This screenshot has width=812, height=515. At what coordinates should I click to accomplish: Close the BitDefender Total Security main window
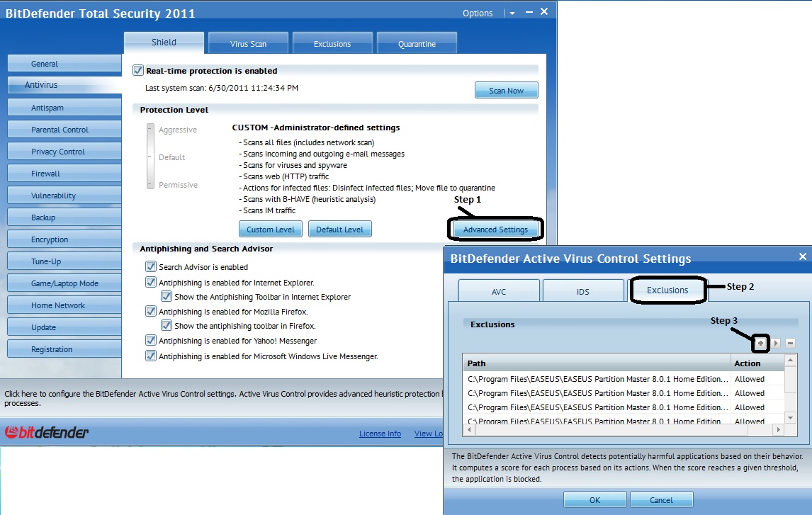[544, 11]
